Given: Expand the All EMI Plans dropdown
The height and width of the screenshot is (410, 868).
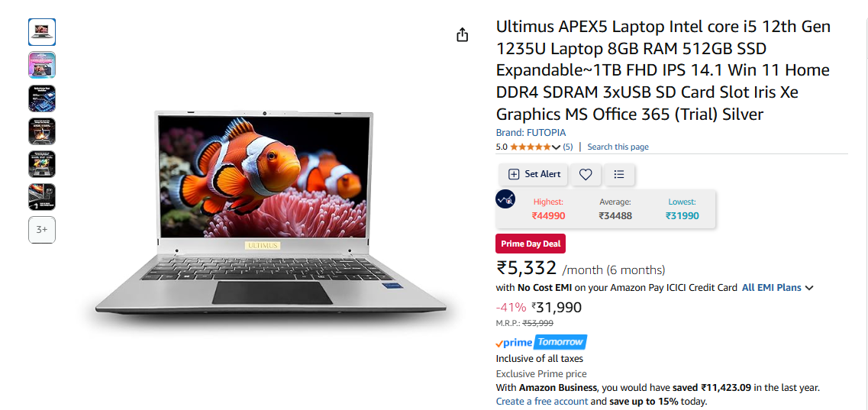Looking at the screenshot, I should click(777, 288).
